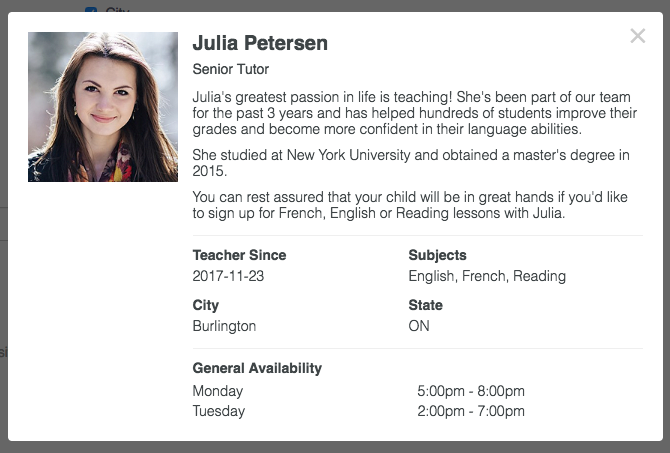Click the 2017-11-23 date value
Viewport: 670px width, 453px height.
(x=228, y=276)
